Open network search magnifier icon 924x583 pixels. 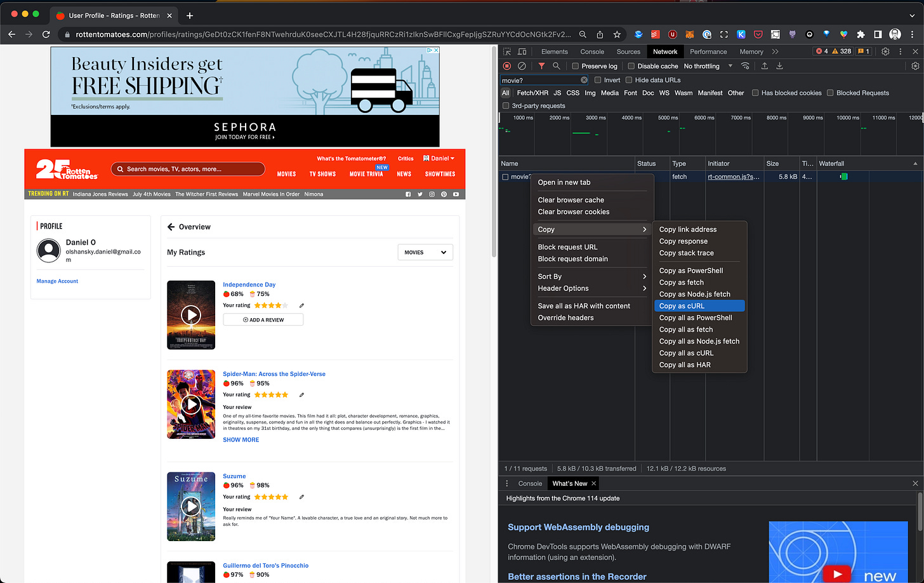tap(557, 66)
